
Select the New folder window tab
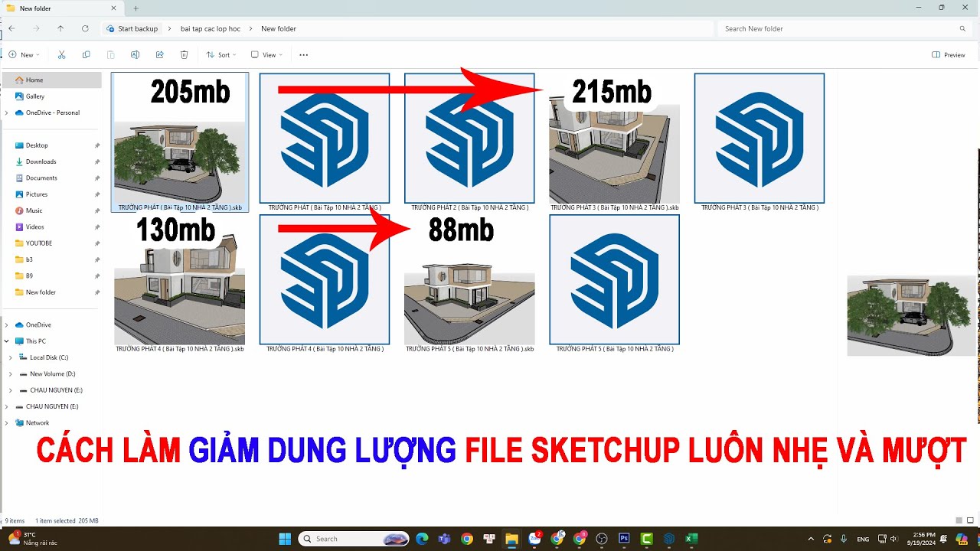62,8
